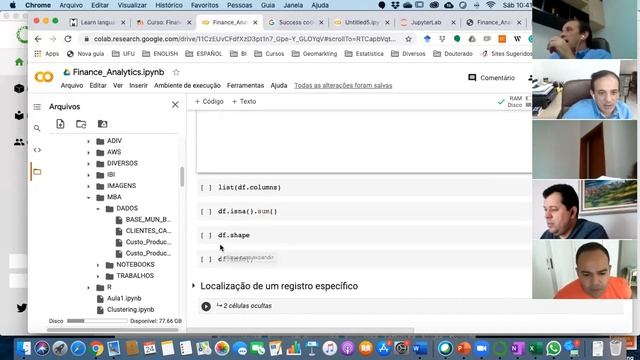The height and width of the screenshot is (360, 640).
Task: Collapse the MBA folder
Action: [89, 198]
